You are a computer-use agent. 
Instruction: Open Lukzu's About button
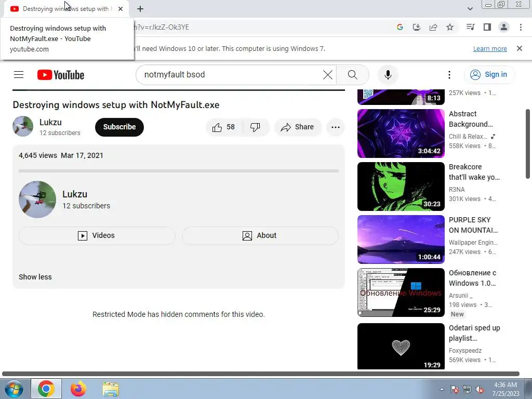[x=260, y=235]
